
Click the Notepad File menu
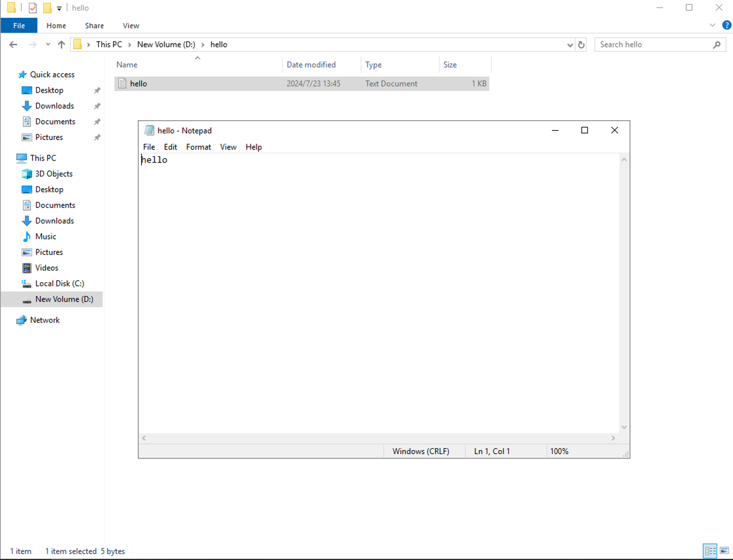tap(149, 146)
